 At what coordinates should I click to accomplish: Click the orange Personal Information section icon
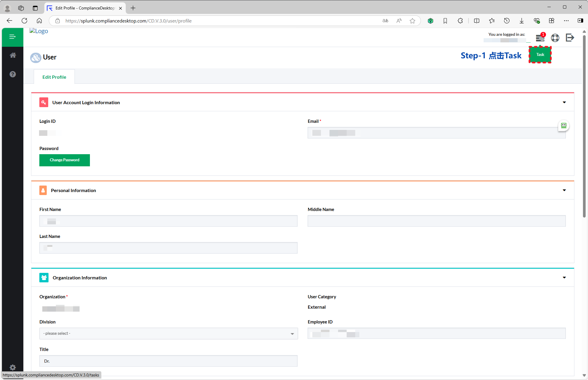pyautogui.click(x=43, y=190)
